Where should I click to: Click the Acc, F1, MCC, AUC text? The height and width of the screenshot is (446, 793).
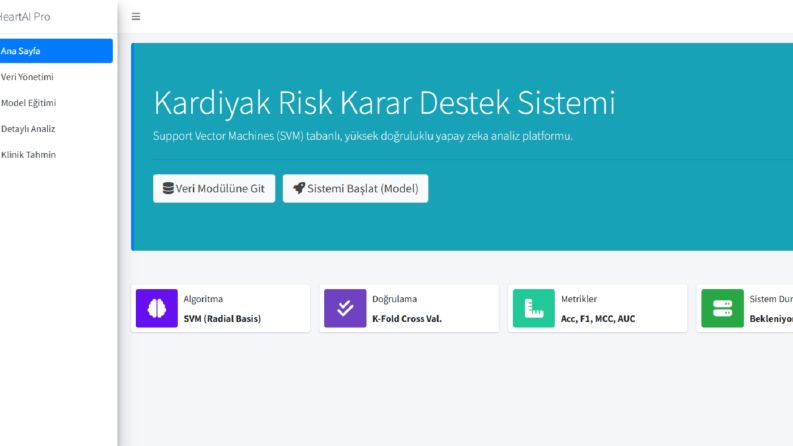pyautogui.click(x=598, y=319)
